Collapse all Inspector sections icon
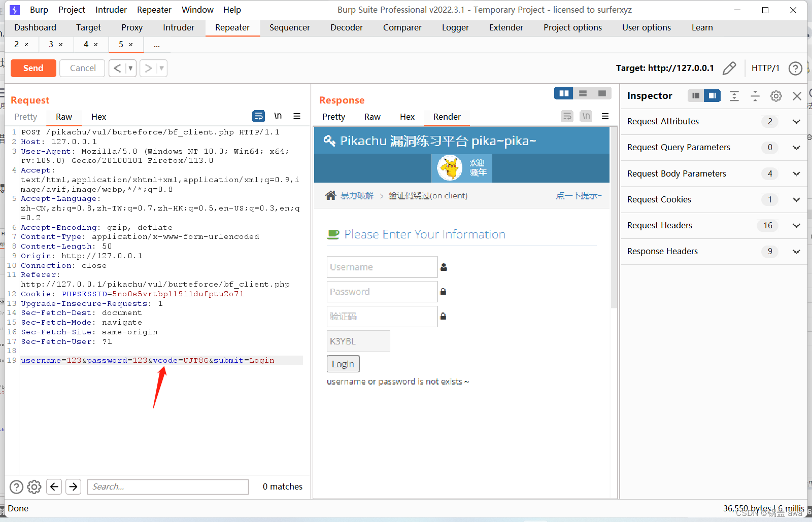Screen dimensions: 812x522 [755, 96]
